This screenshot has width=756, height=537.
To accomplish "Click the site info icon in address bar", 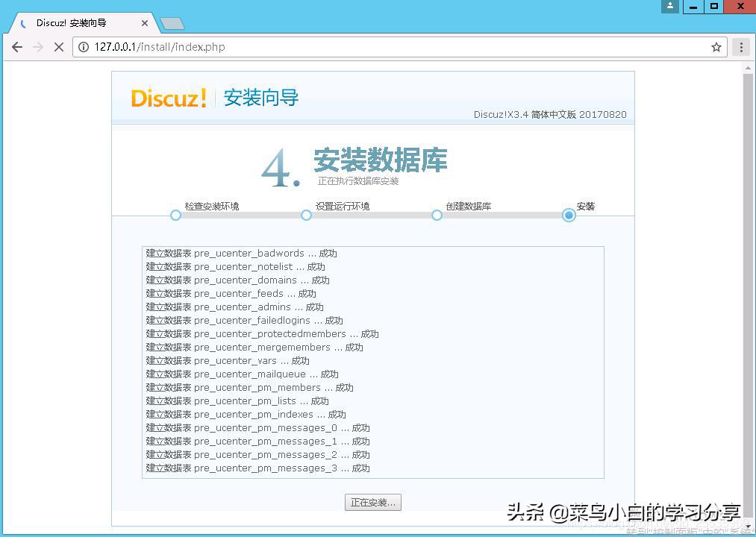I will coord(81,46).
